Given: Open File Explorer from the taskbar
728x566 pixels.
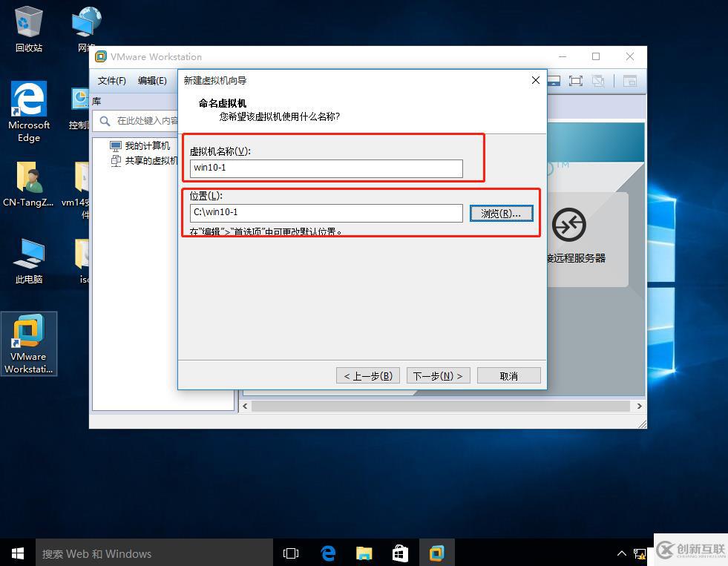Looking at the screenshot, I should [364, 553].
